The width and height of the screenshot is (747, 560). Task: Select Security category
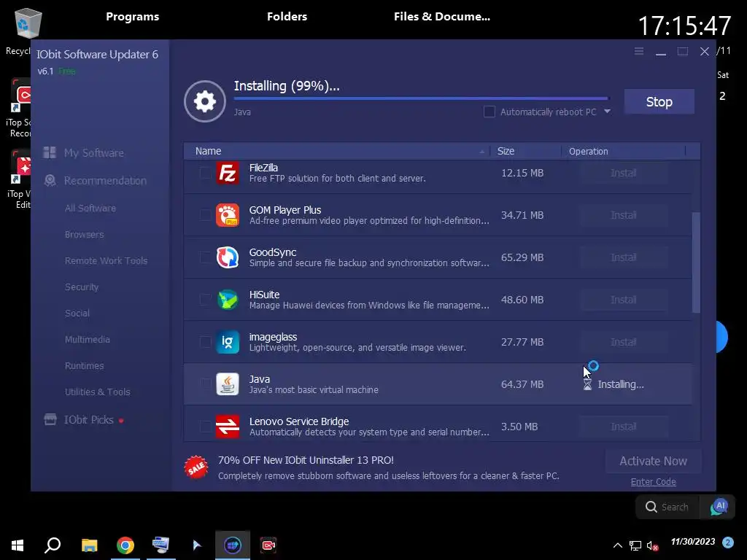pyautogui.click(x=82, y=287)
